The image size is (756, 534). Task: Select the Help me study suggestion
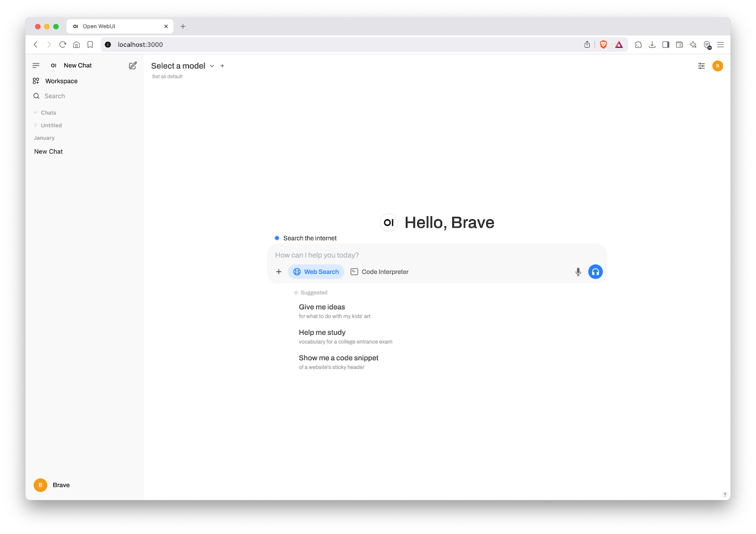point(345,337)
